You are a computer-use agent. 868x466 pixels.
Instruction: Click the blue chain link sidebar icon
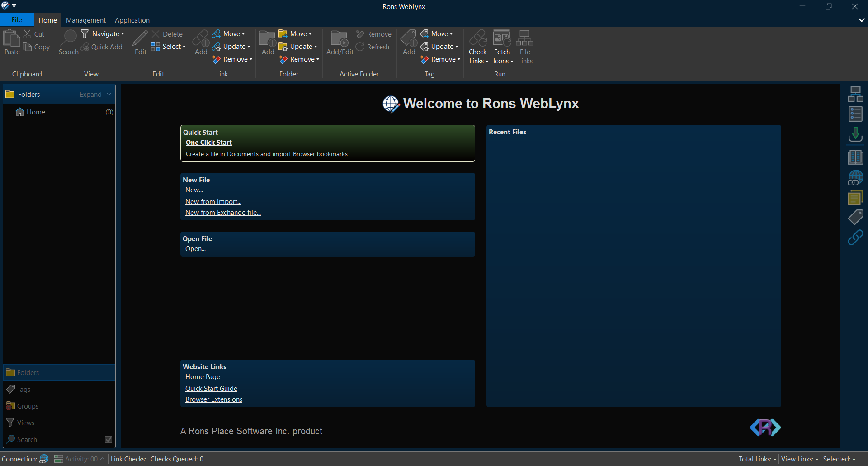click(x=855, y=238)
